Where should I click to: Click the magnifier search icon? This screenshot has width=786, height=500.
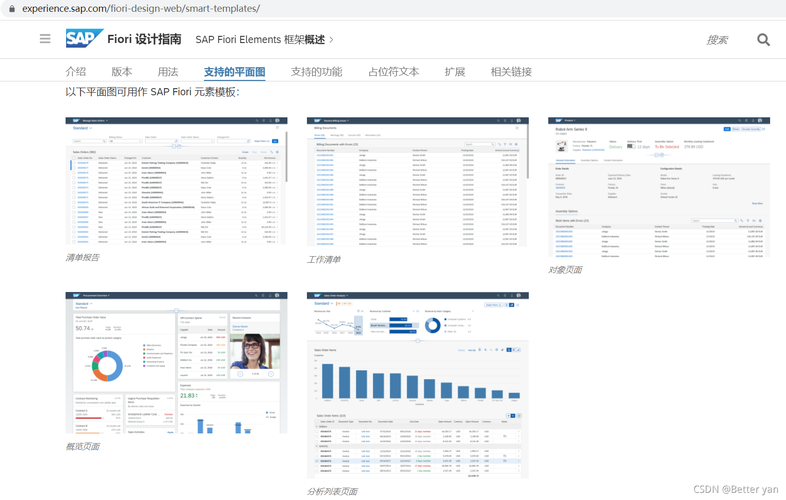[763, 40]
